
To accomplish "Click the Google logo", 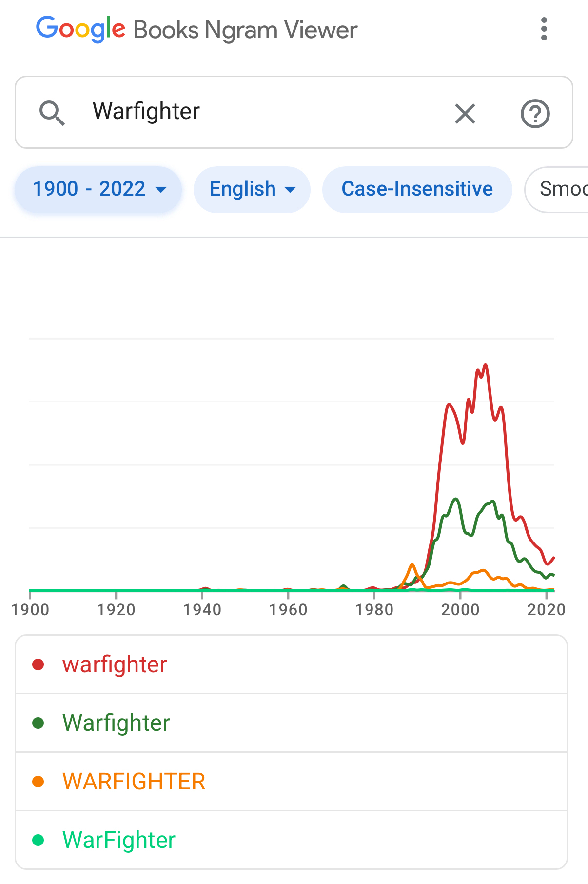I will coord(80,29).
